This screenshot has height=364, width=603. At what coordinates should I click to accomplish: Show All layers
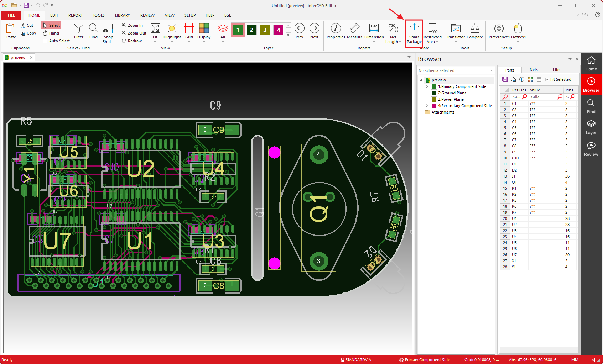pyautogui.click(x=223, y=31)
